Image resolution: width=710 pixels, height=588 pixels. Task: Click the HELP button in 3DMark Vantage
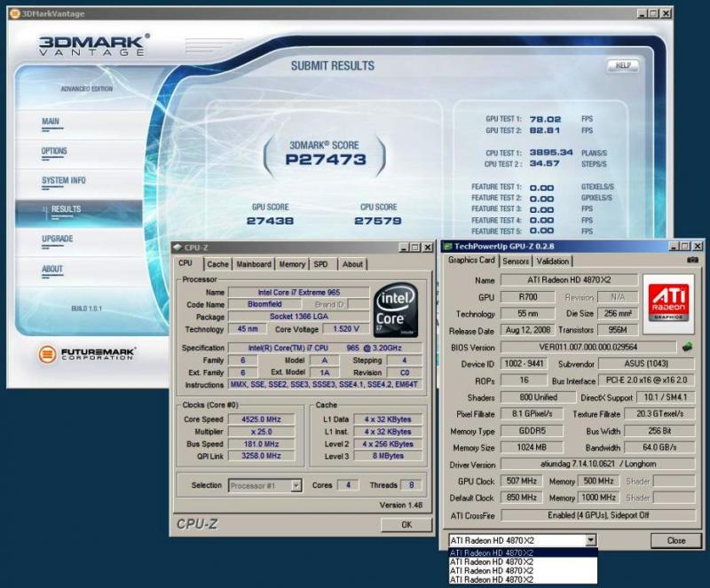click(623, 66)
